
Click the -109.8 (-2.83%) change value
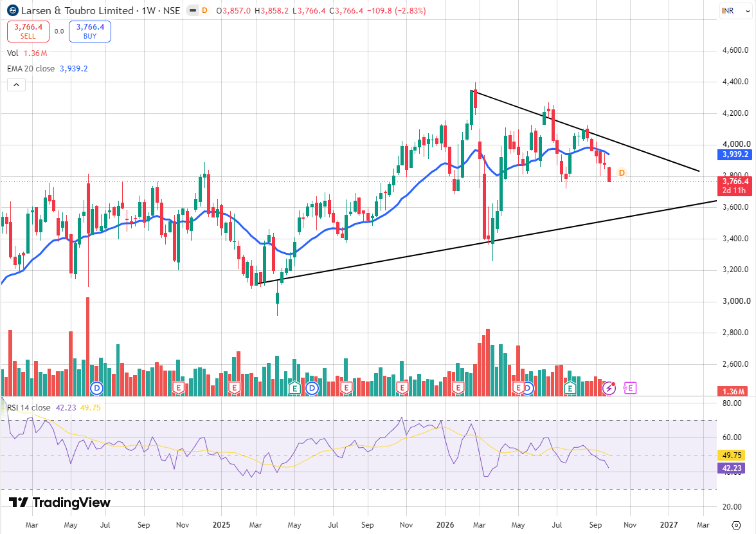pyautogui.click(x=396, y=10)
